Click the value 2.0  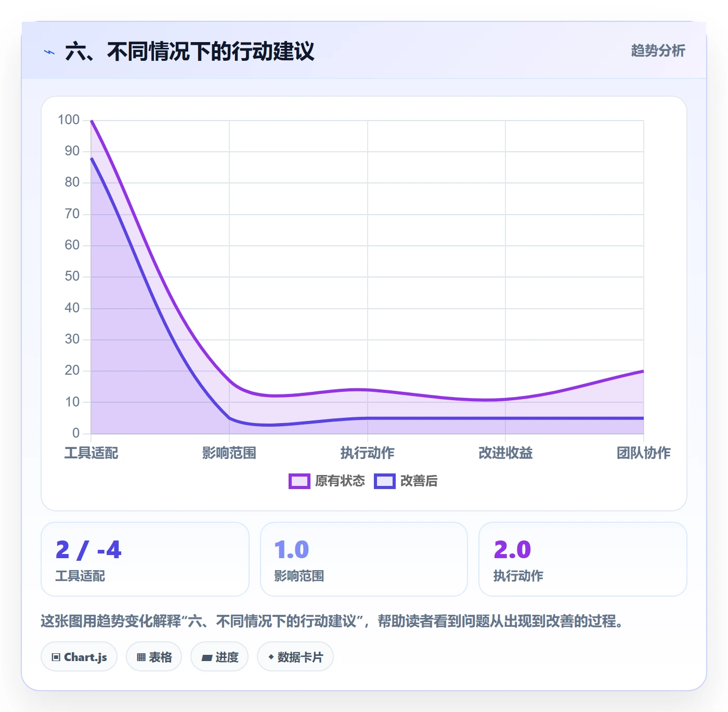pos(512,550)
